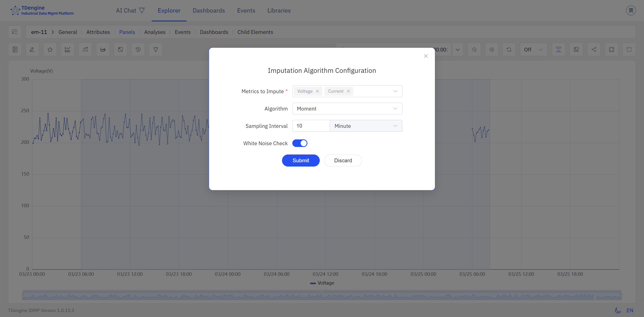Screen dimensions: 644x317
Task: Open the Off auto-refresh dropdown
Action: [533, 49]
